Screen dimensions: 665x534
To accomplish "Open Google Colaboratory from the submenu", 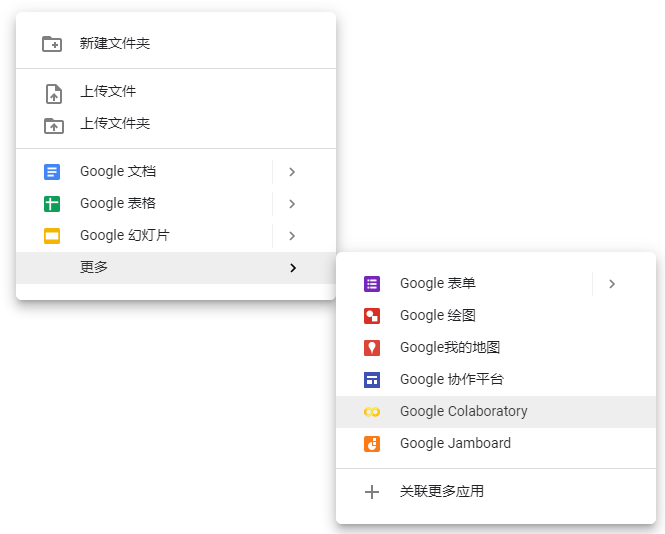I will (x=496, y=412).
